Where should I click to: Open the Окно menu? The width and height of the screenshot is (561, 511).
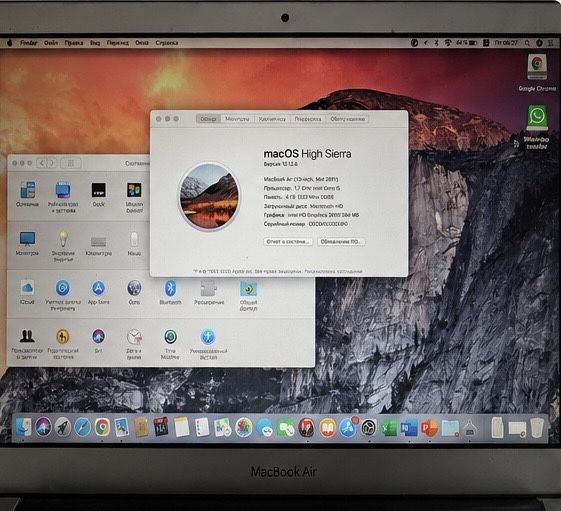[x=142, y=43]
